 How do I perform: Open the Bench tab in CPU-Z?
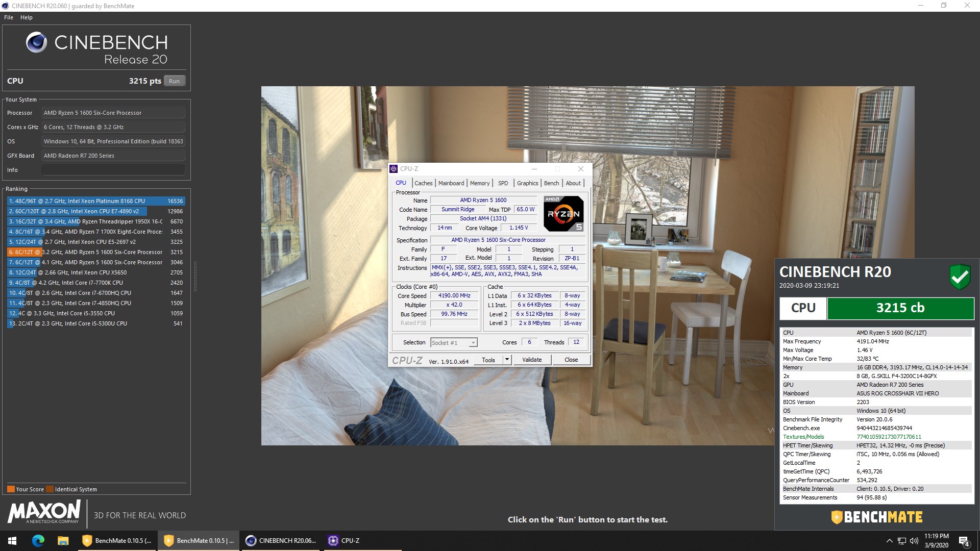point(551,183)
